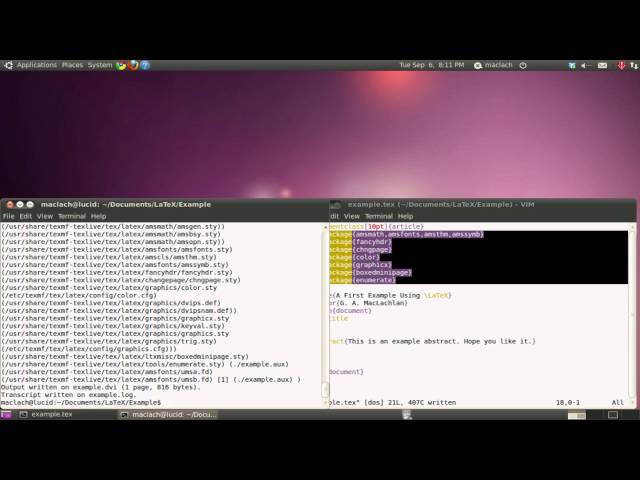Click the {color} package line in VIM
Image resolution: width=640 pixels, height=480 pixels.
[355, 257]
